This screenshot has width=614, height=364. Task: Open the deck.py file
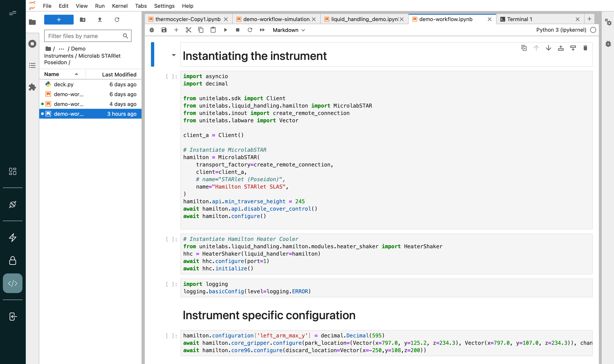click(90, 84)
